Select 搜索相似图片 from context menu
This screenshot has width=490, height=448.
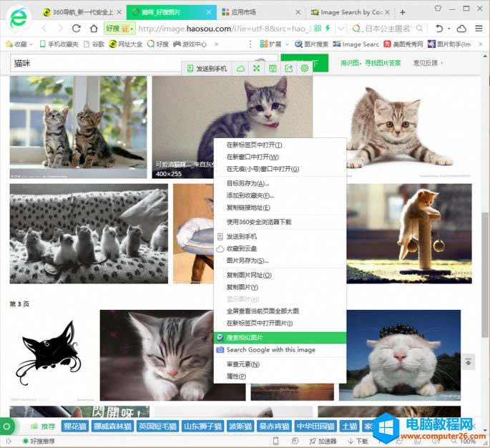pyautogui.click(x=245, y=338)
